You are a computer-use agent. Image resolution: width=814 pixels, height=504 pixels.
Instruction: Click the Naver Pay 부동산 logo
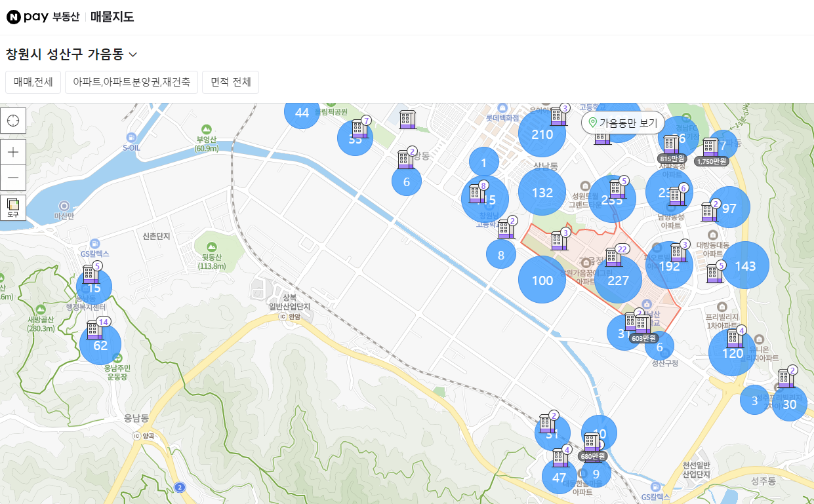click(43, 17)
